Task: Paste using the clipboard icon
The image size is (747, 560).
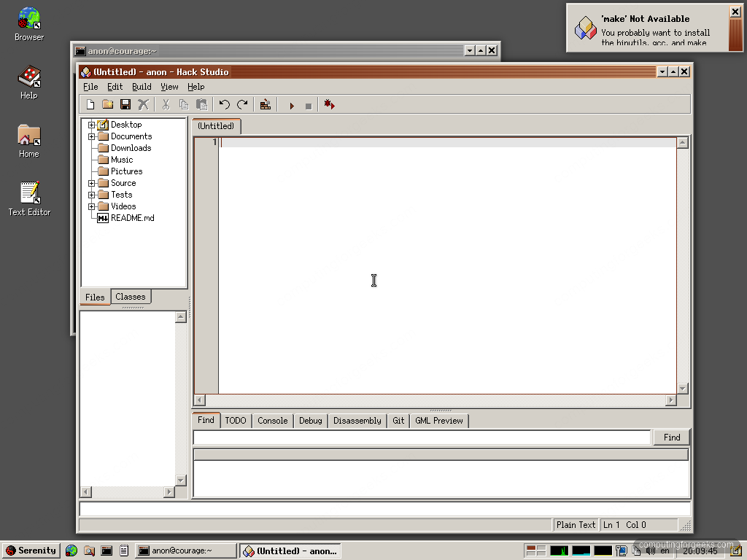Action: (201, 105)
